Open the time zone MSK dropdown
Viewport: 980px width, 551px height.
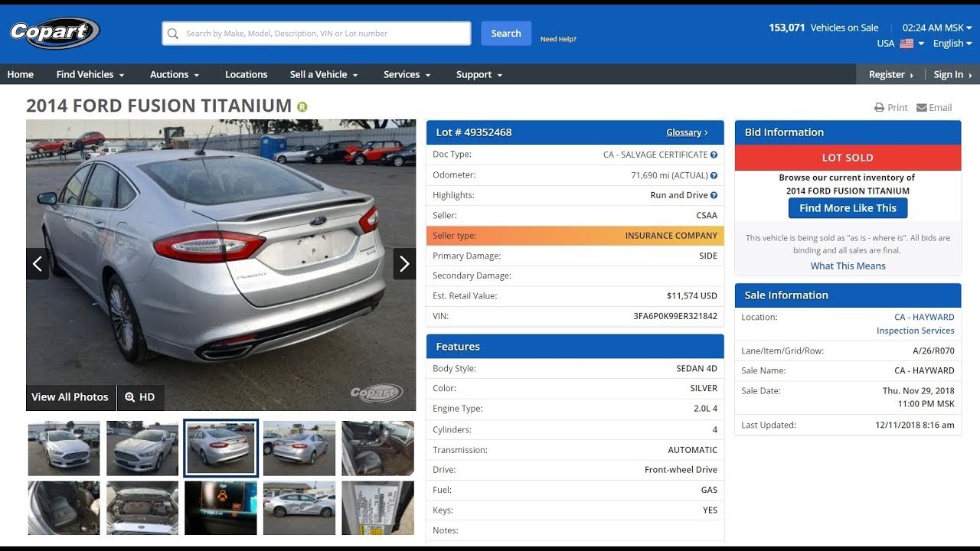coord(937,28)
